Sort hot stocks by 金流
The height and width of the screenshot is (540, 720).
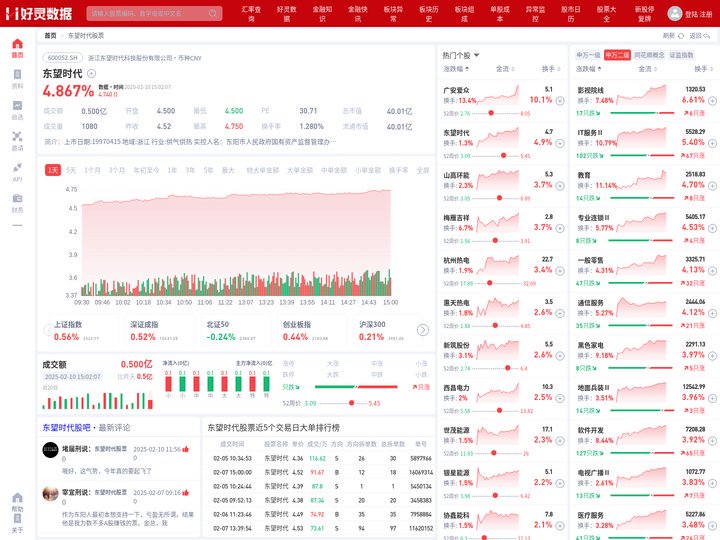tap(505, 69)
